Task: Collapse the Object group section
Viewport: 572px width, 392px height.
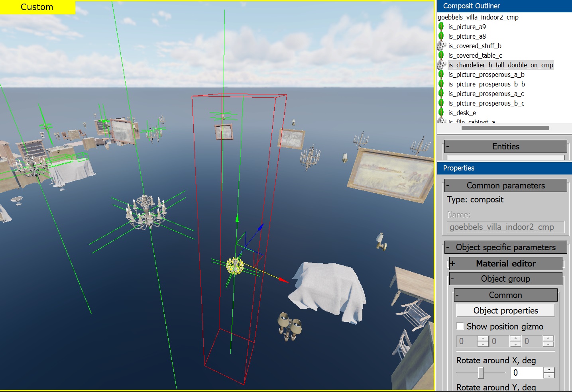Action: click(x=453, y=279)
